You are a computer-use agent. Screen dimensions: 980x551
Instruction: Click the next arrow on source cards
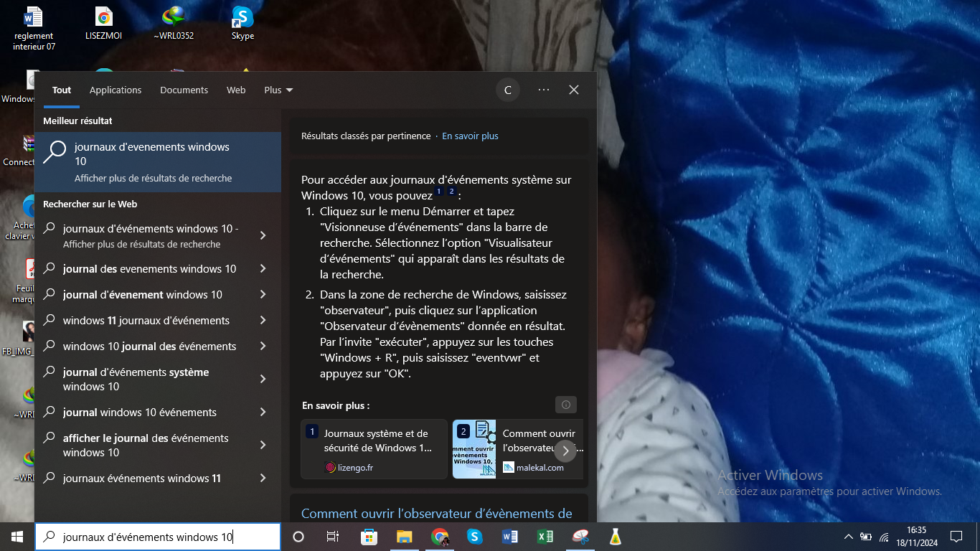click(x=565, y=451)
